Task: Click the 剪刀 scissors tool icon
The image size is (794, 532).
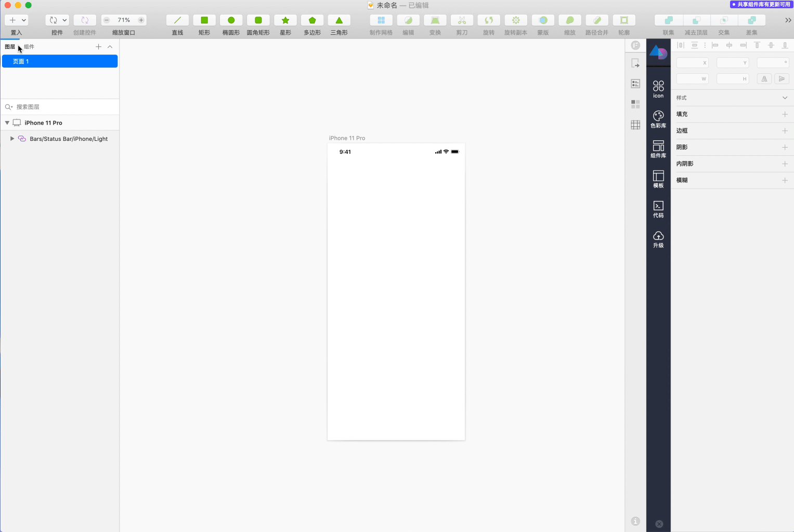Action: [x=462, y=20]
